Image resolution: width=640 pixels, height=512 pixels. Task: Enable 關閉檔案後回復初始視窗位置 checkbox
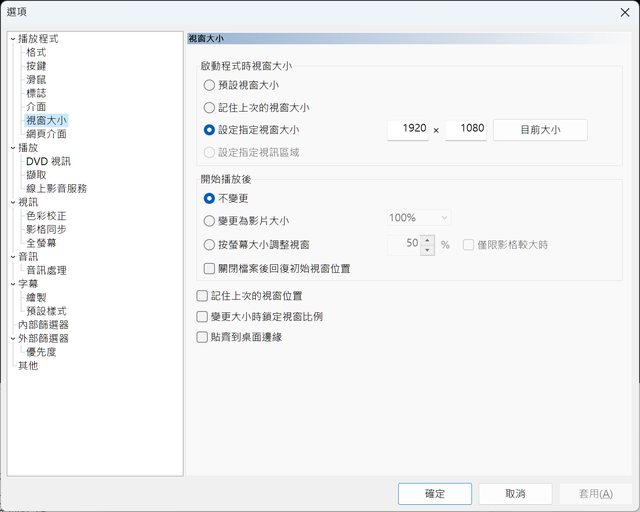(209, 269)
